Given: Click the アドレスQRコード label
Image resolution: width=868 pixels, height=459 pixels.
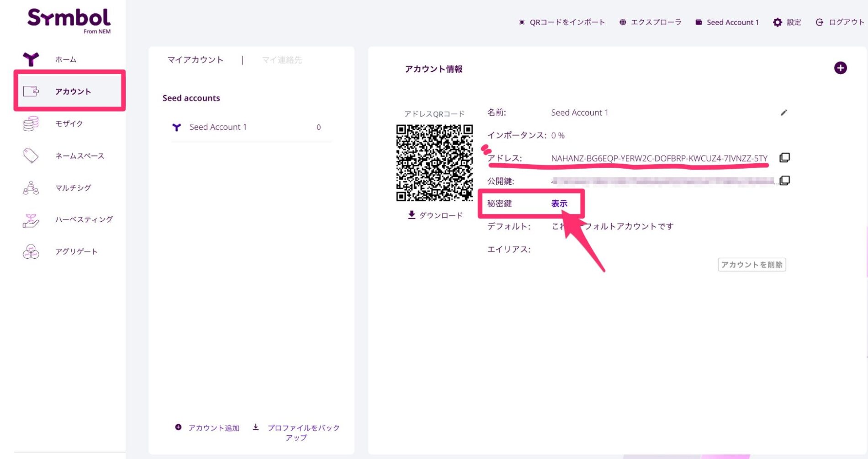Looking at the screenshot, I should point(434,114).
